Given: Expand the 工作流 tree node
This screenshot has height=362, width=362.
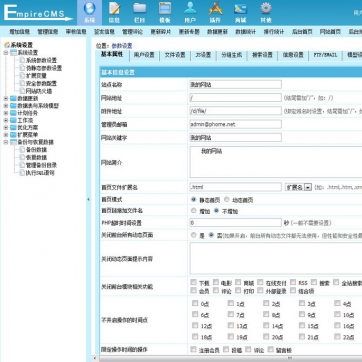Looking at the screenshot, I should point(6,120).
